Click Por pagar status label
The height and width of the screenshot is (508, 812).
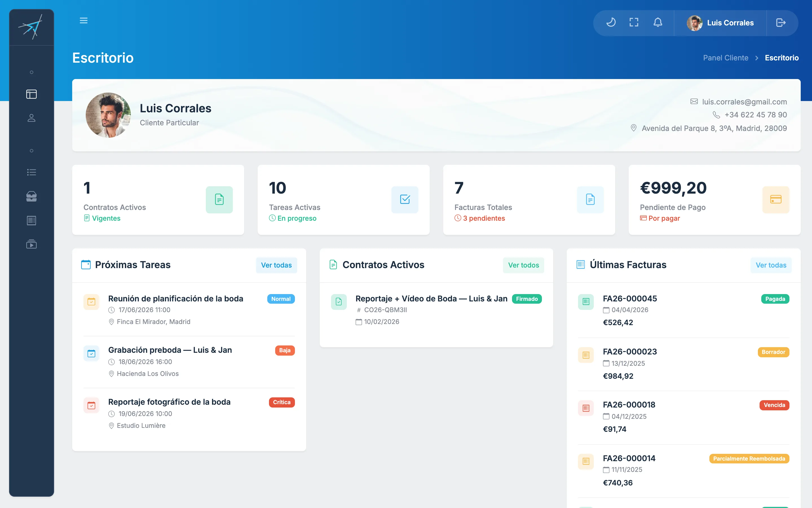pyautogui.click(x=664, y=218)
